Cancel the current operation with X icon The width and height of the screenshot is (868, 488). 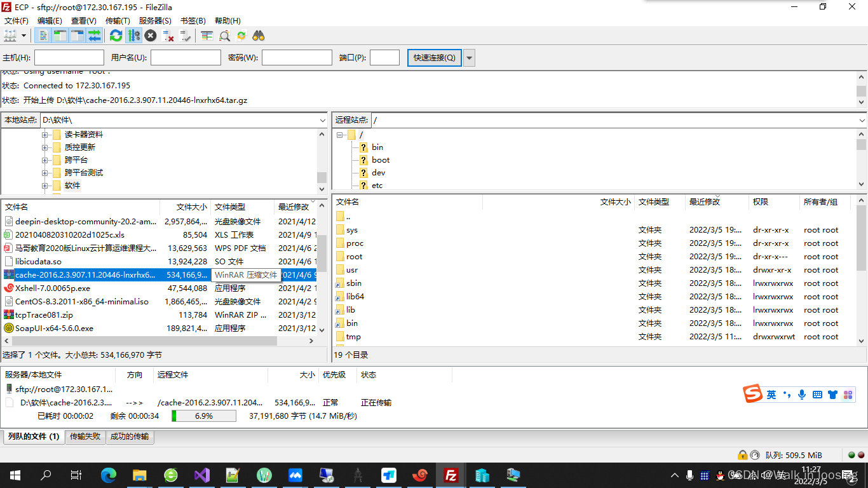(151, 36)
